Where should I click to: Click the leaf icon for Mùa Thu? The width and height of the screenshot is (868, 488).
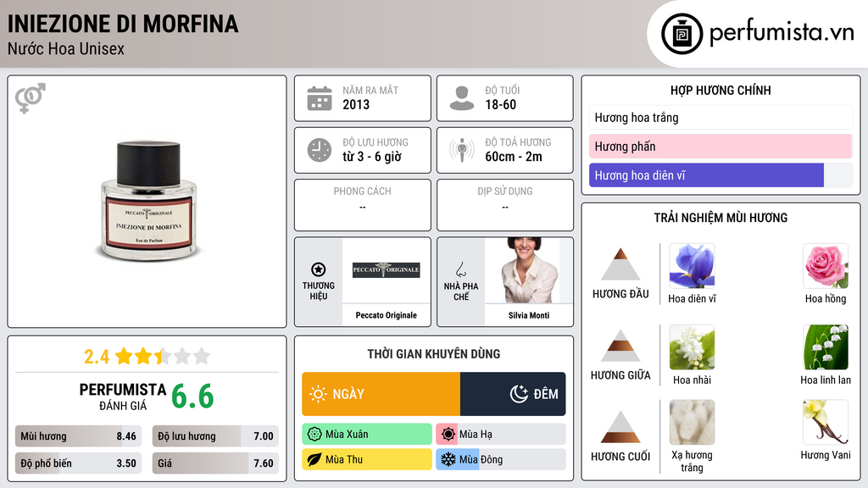coord(314,459)
